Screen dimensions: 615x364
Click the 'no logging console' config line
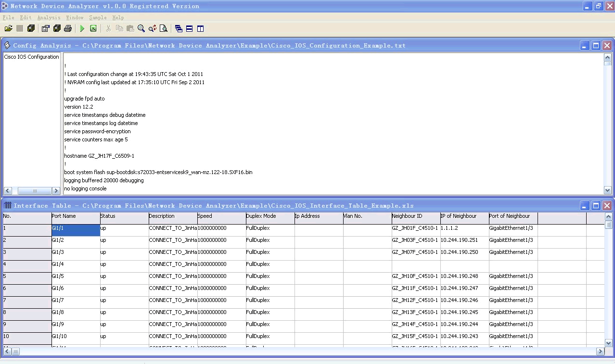85,188
